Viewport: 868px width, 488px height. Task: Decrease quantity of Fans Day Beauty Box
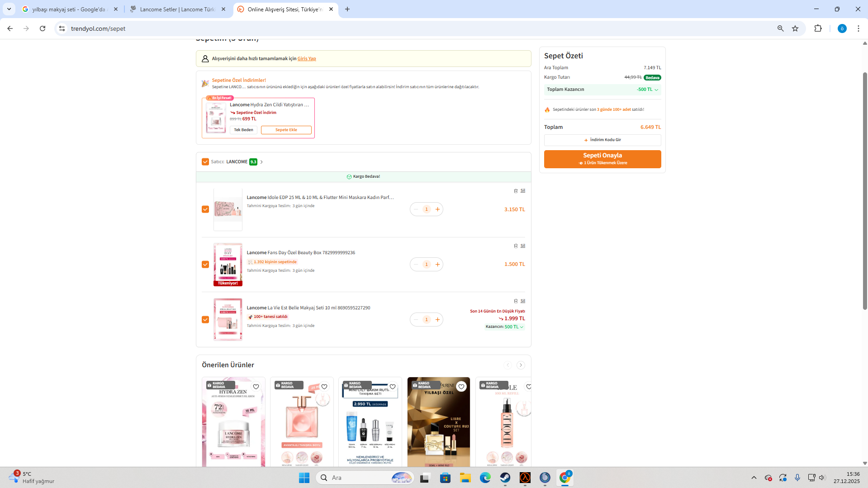(x=416, y=265)
